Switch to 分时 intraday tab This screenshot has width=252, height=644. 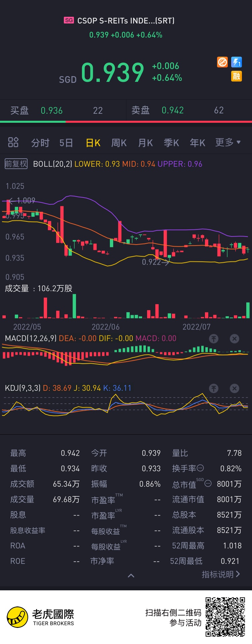coord(40,143)
